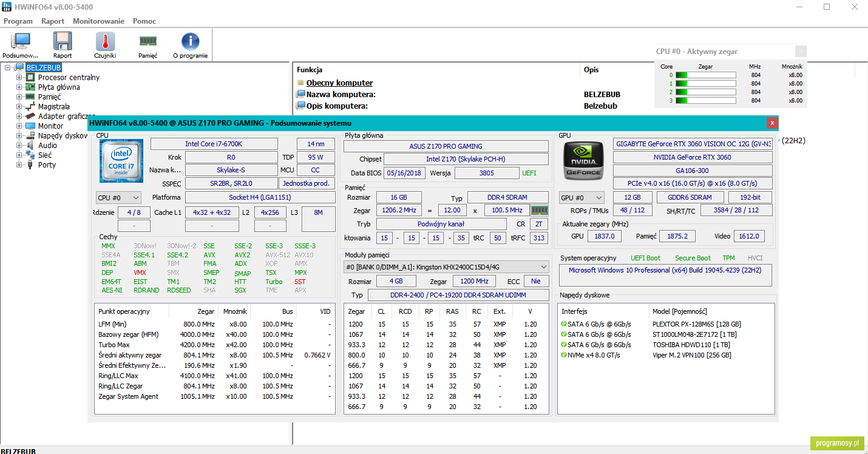Click icon next to Obecny komputer
The height and width of the screenshot is (454, 868).
300,83
